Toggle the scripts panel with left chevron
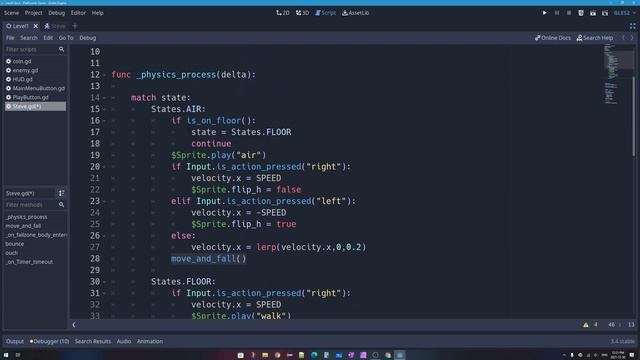The width and height of the screenshot is (640, 360). point(74,325)
